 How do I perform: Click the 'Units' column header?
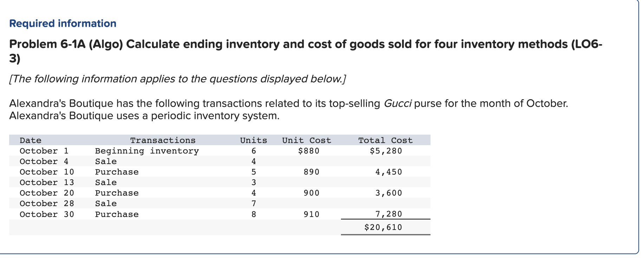pos(254,141)
